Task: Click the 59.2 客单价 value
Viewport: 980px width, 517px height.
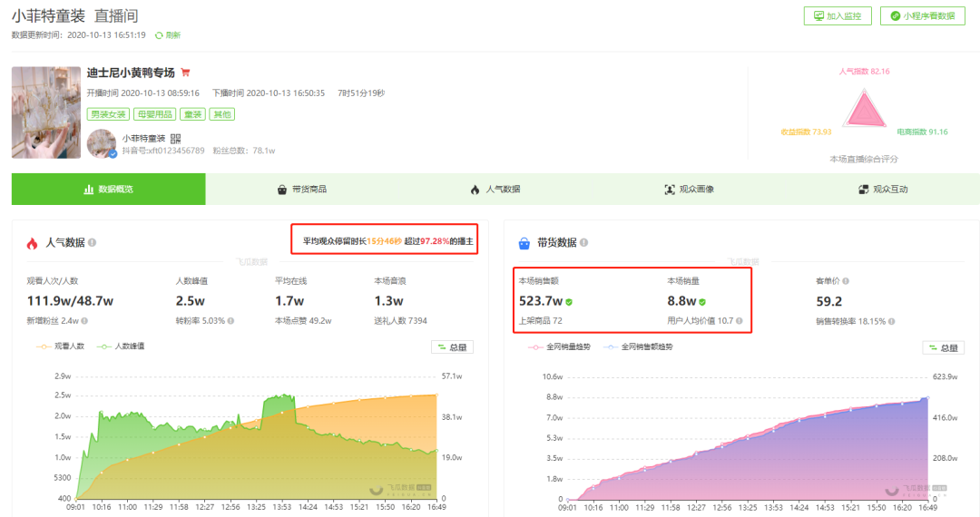Action: (x=828, y=301)
